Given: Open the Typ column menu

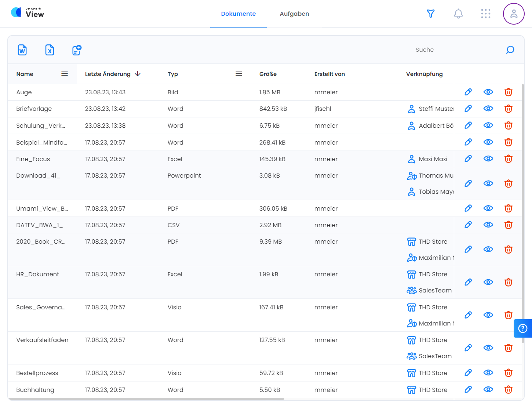Looking at the screenshot, I should coord(239,74).
